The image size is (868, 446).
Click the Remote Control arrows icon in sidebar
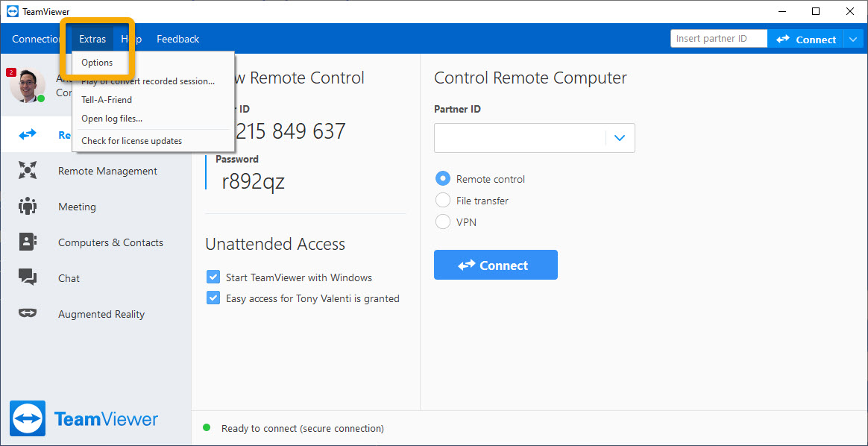[x=27, y=134]
